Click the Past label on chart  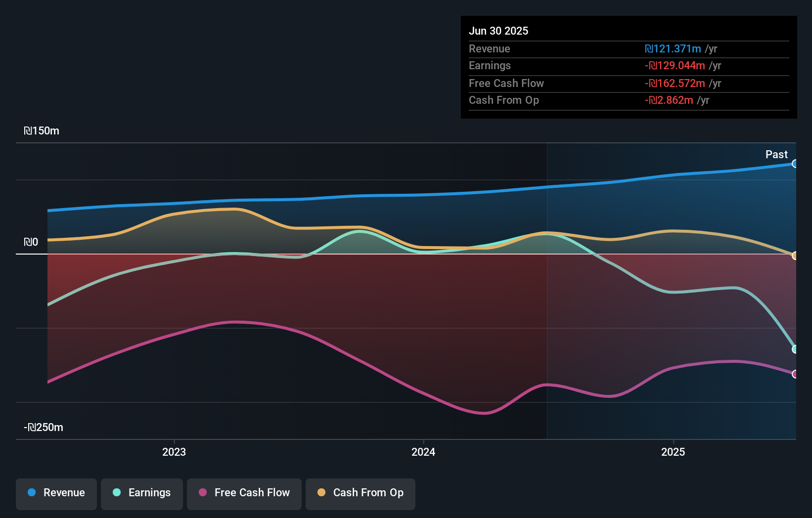click(x=776, y=155)
